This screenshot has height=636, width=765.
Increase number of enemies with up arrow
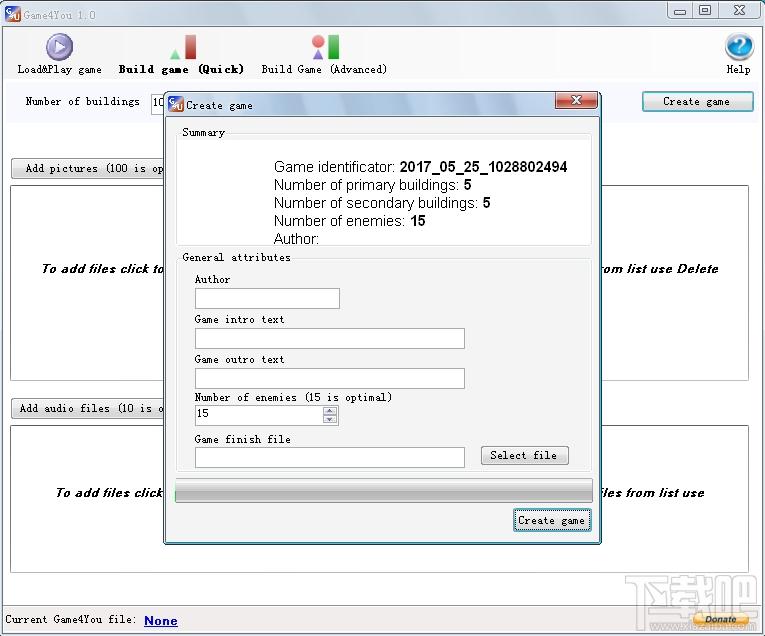click(330, 411)
